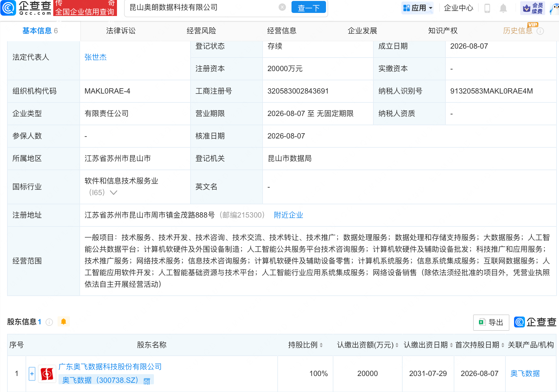Click the orange bell next to 股东信息
The height and width of the screenshot is (392, 559).
(x=64, y=322)
